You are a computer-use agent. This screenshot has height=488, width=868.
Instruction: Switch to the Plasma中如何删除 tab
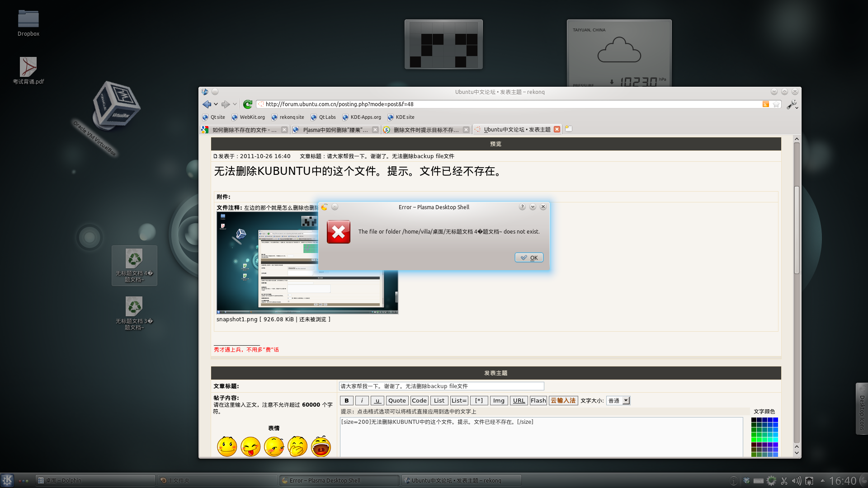point(335,130)
